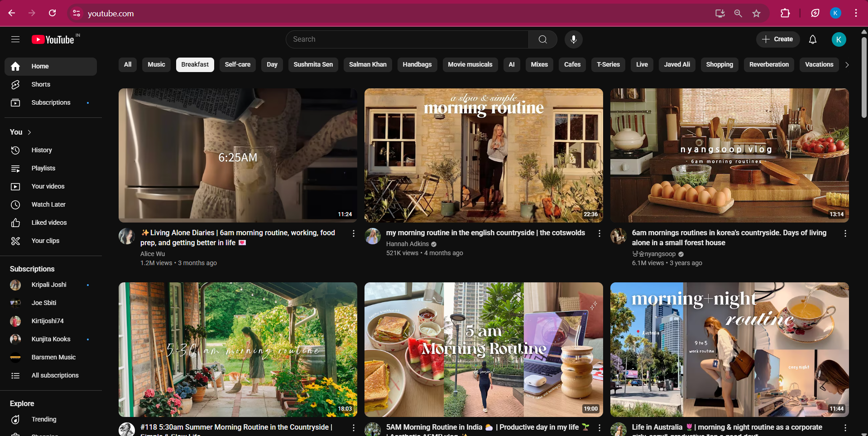Open the browser zoom magnifier icon
868x436 pixels.
(x=738, y=14)
